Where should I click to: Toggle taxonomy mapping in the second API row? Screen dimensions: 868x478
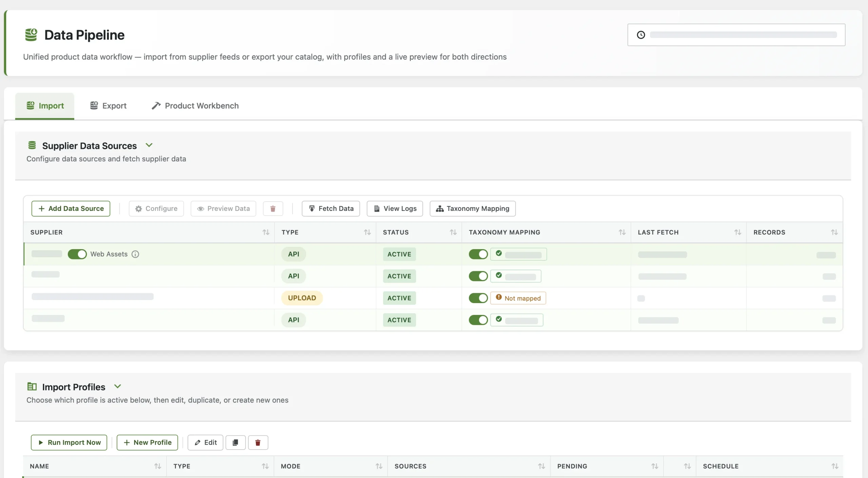click(478, 276)
